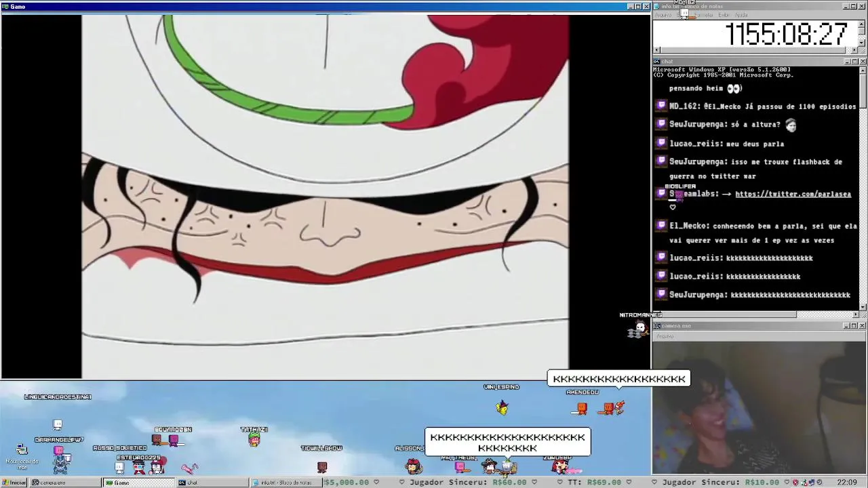
Task: Click the LINGUICANDADESTINA1 avatar character
Action: 58,425
